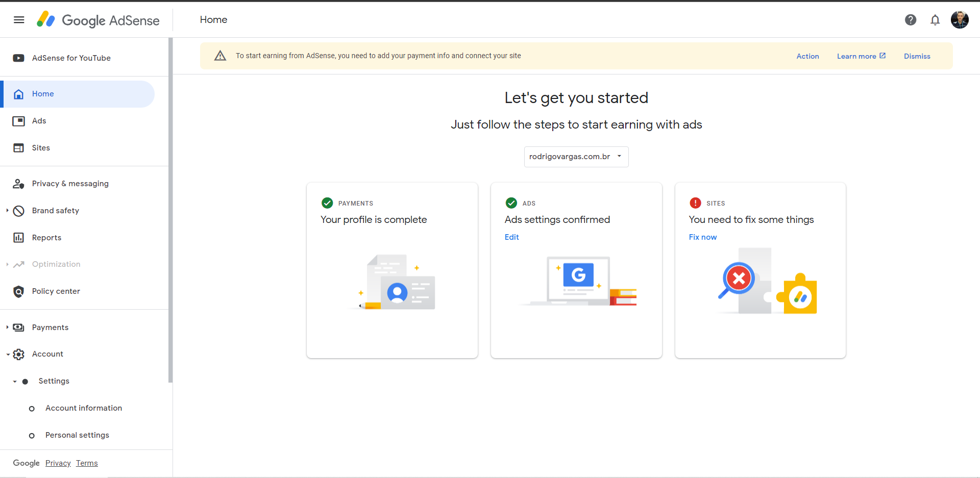The image size is (980, 478).
Task: Click the red alert on Sites card
Action: [x=695, y=203]
